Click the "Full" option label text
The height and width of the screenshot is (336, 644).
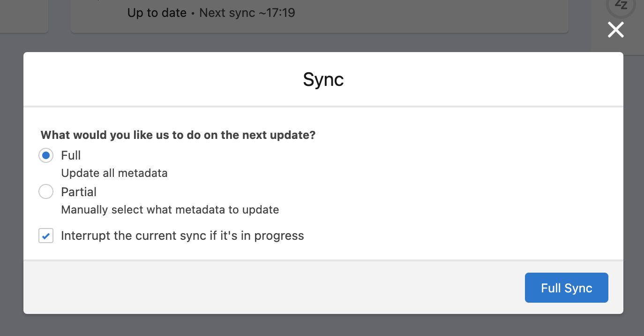click(71, 155)
